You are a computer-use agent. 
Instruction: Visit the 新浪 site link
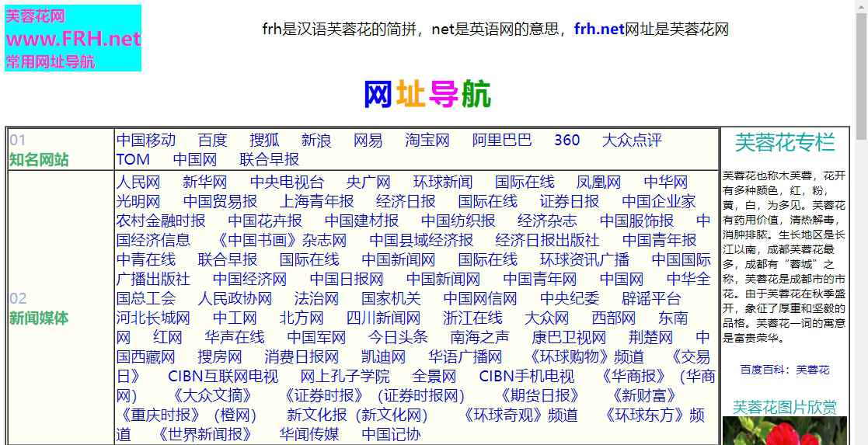click(x=316, y=140)
